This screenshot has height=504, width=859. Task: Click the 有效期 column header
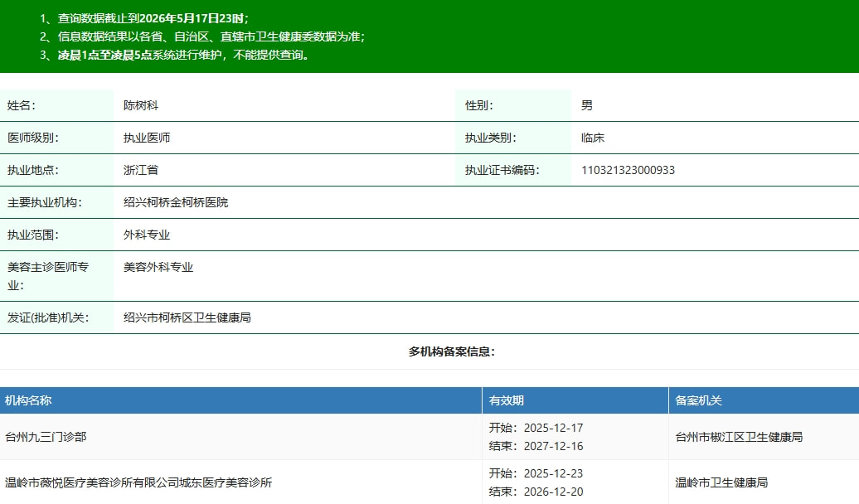(506, 400)
